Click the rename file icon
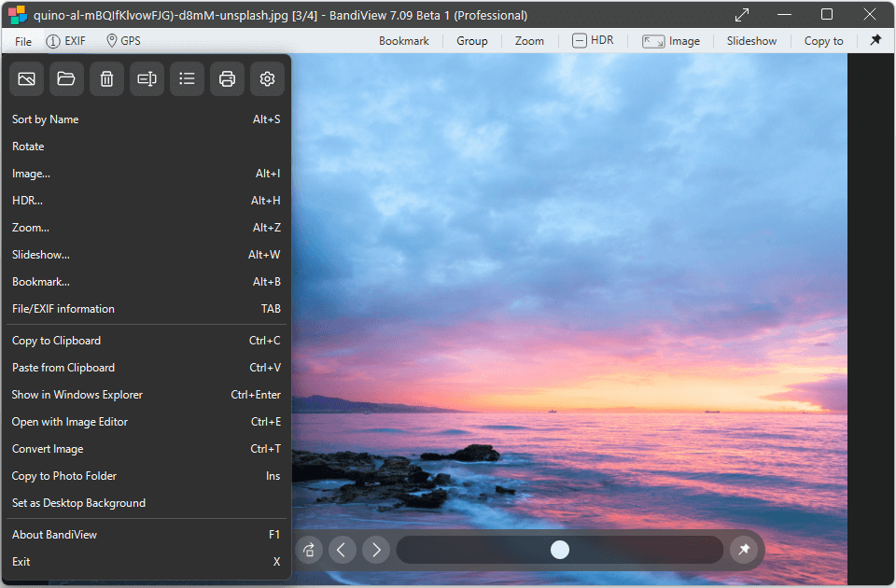 (147, 79)
